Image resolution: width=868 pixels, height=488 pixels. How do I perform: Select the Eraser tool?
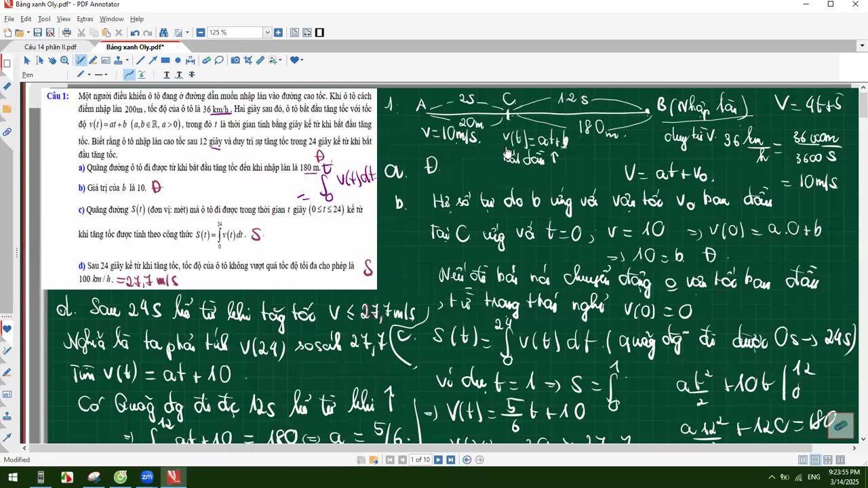206,60
